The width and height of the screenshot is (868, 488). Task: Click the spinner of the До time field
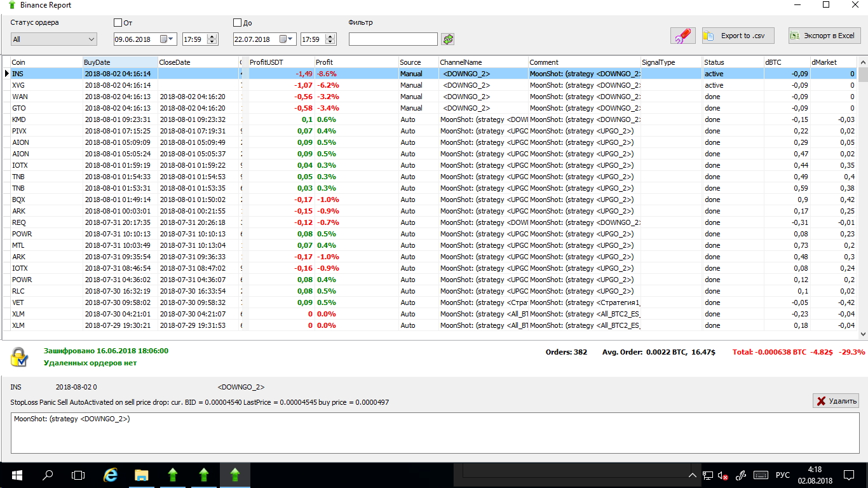(330, 39)
